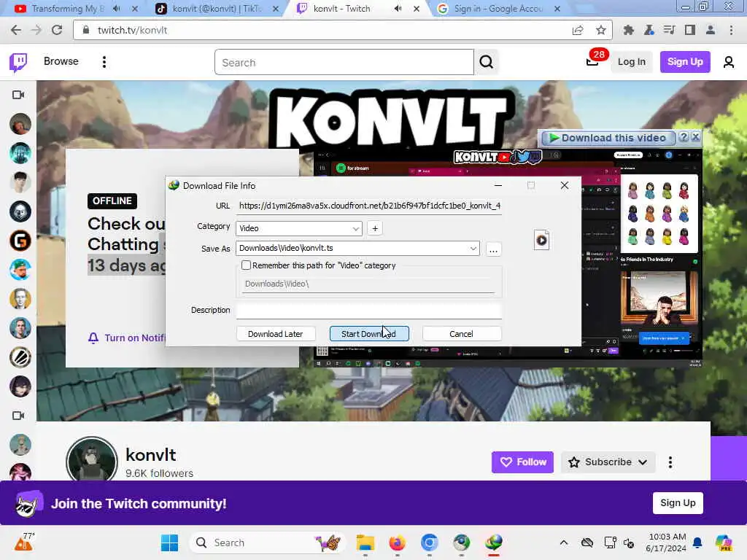Click the Windows taskbar search box
The image size is (747, 560).
[267, 542]
